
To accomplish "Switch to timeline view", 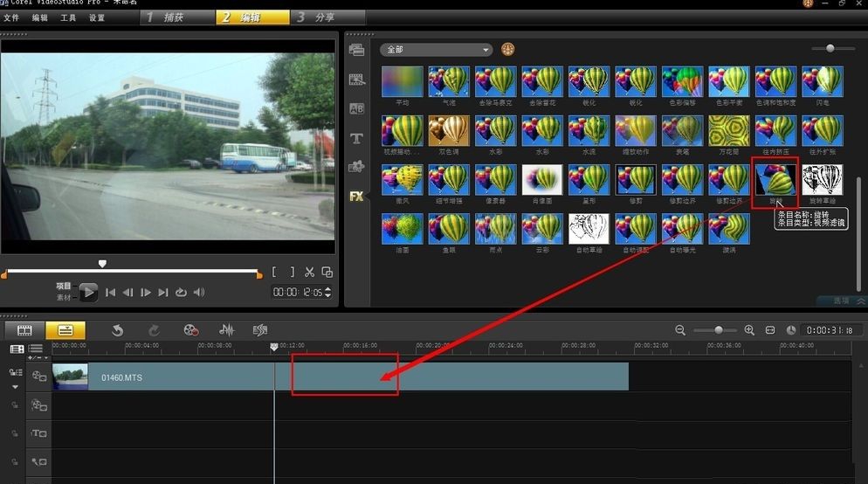I will pyautogui.click(x=65, y=330).
